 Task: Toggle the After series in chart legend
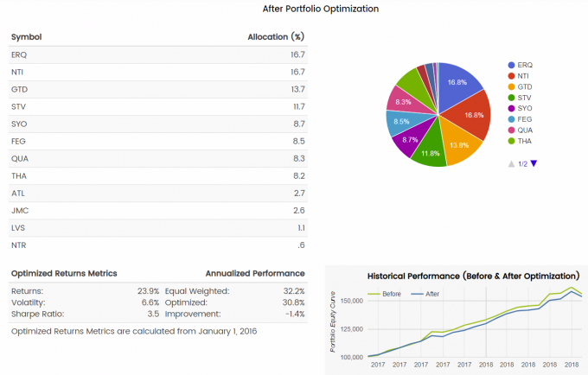click(x=425, y=294)
